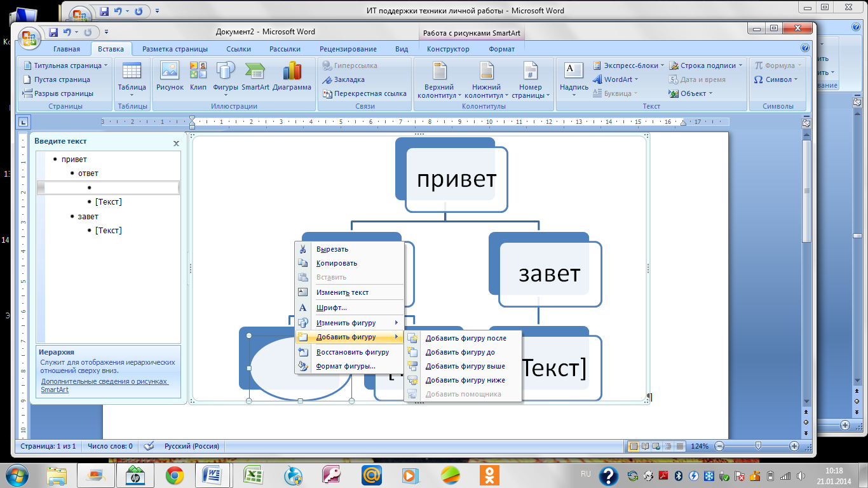Open the Таблица table dropdown

pyautogui.click(x=132, y=79)
